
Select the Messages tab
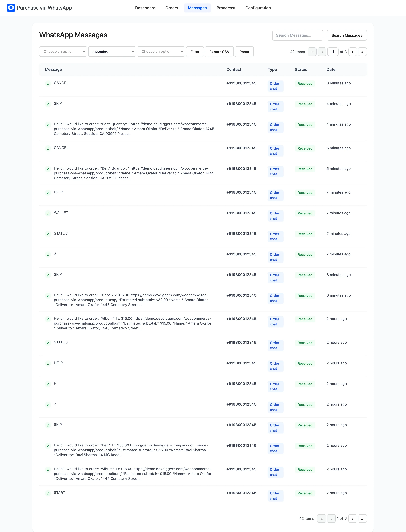(x=197, y=8)
